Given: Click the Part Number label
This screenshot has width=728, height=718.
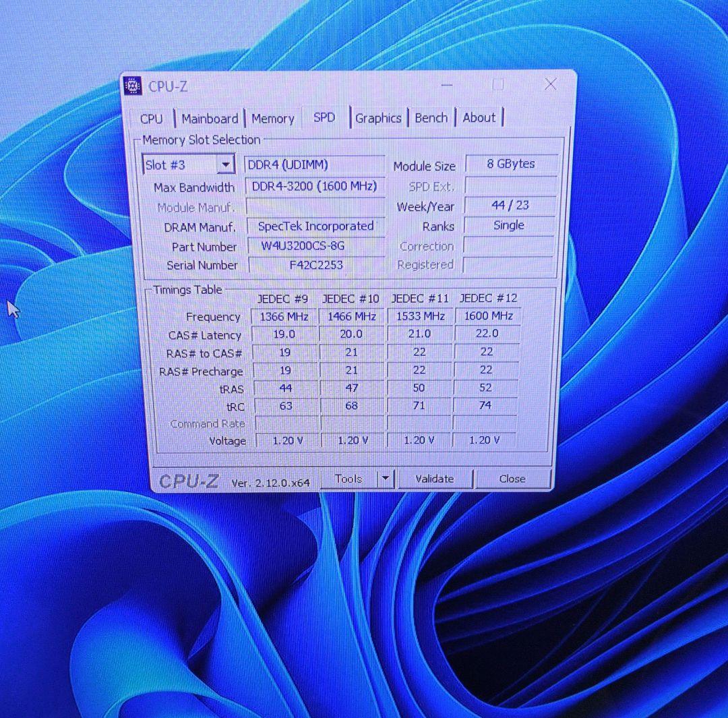Looking at the screenshot, I should [204, 247].
